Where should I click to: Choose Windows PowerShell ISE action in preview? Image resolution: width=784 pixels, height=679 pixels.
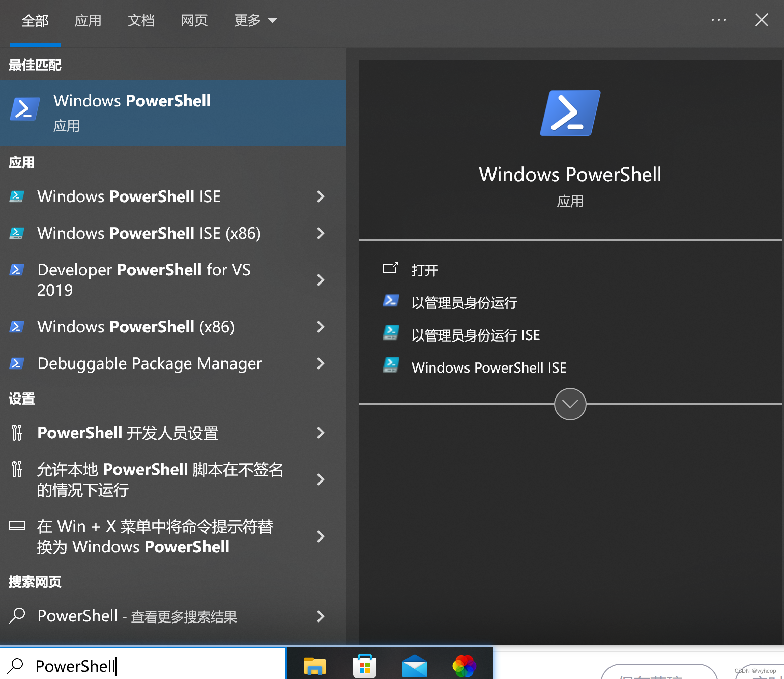pos(489,367)
